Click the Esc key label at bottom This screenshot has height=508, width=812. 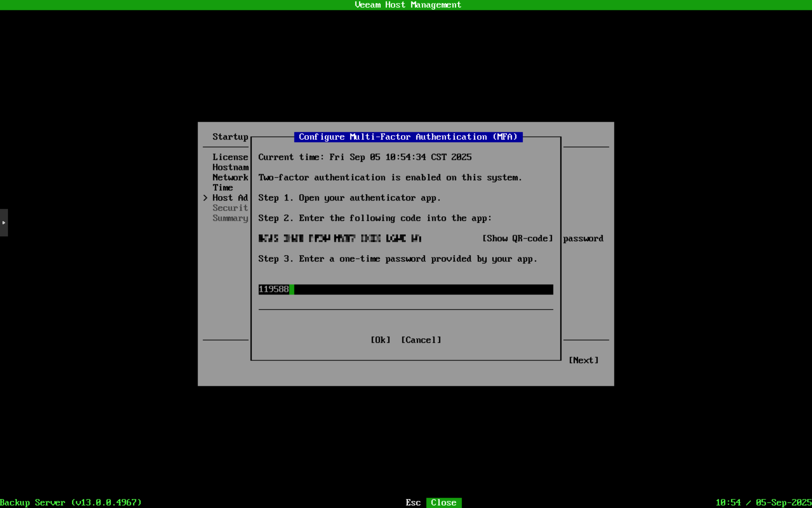(x=413, y=503)
